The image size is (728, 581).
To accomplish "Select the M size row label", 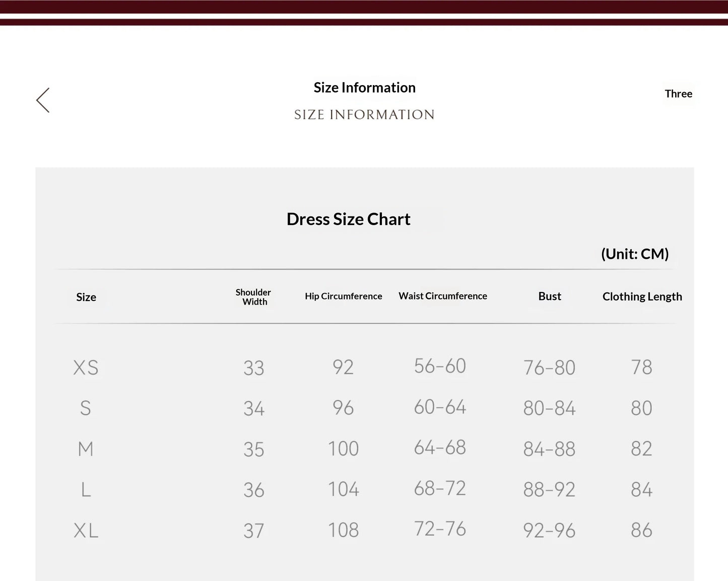I will point(86,449).
